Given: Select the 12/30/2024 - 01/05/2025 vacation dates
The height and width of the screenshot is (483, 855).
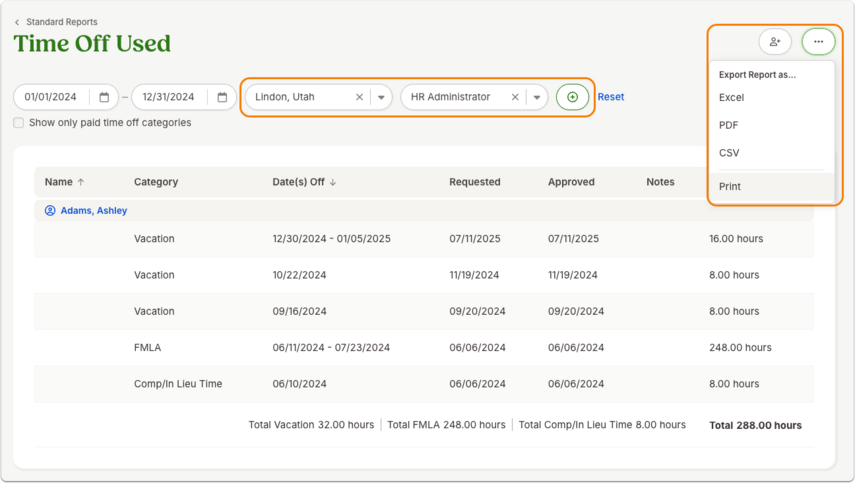Looking at the screenshot, I should [x=332, y=239].
